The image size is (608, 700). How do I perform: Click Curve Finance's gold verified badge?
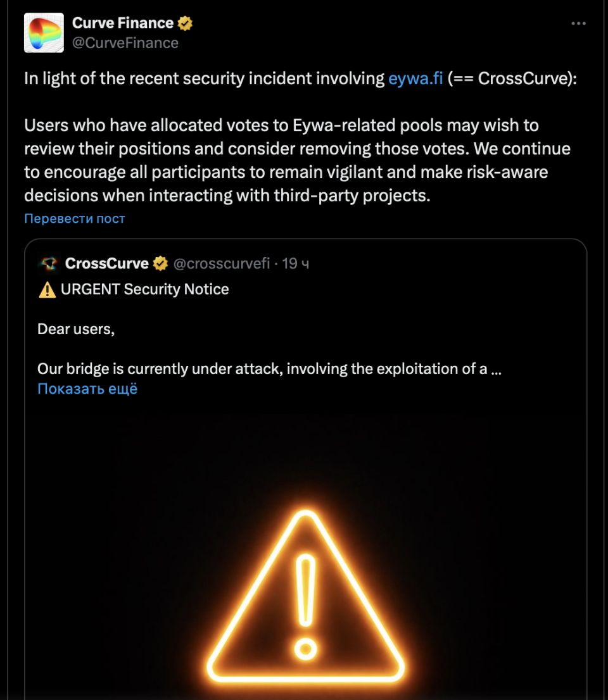(x=185, y=23)
